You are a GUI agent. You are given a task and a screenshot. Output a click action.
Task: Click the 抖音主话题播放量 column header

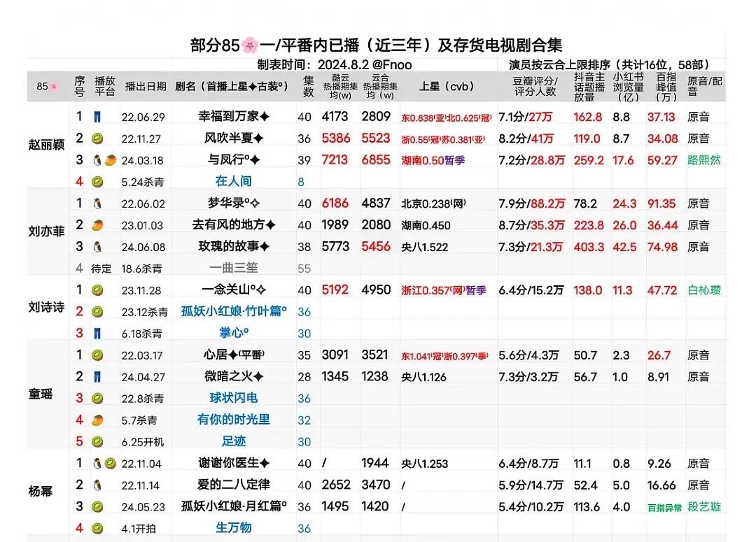coord(588,85)
